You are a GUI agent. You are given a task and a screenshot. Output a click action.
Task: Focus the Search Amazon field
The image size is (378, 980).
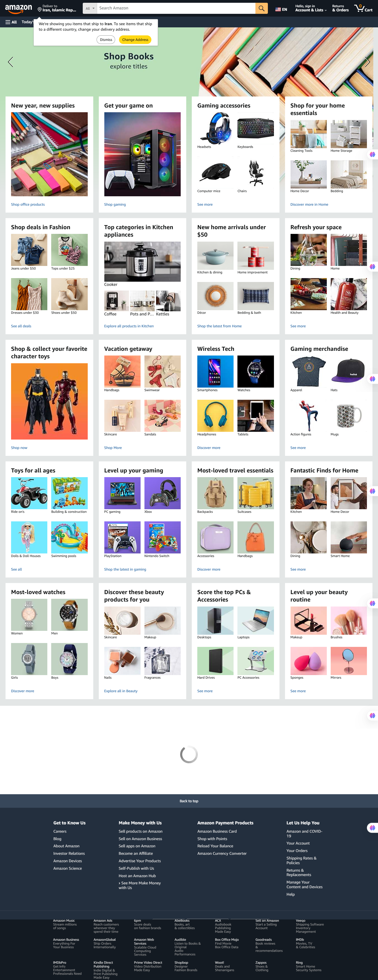click(176, 8)
